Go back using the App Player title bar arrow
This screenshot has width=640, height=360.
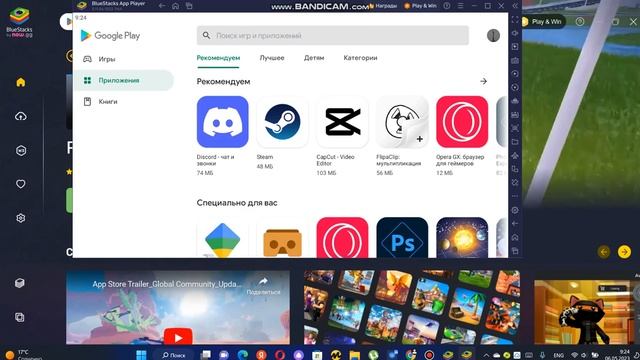click(x=162, y=6)
